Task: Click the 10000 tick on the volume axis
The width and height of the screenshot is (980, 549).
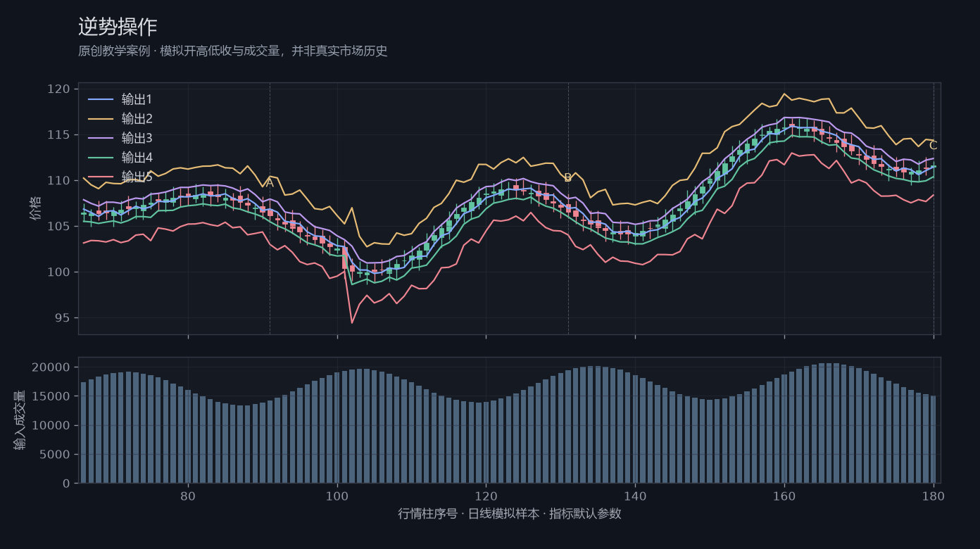Action: [x=52, y=425]
